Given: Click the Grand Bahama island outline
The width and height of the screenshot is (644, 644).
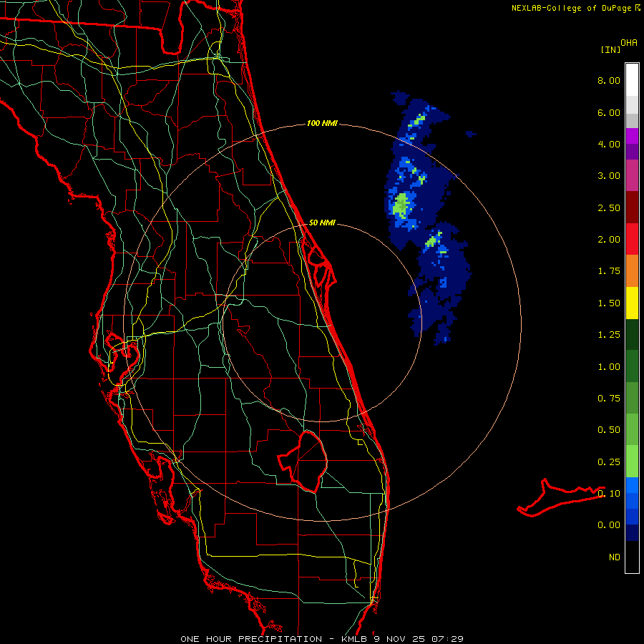Looking at the screenshot, I should [560, 497].
